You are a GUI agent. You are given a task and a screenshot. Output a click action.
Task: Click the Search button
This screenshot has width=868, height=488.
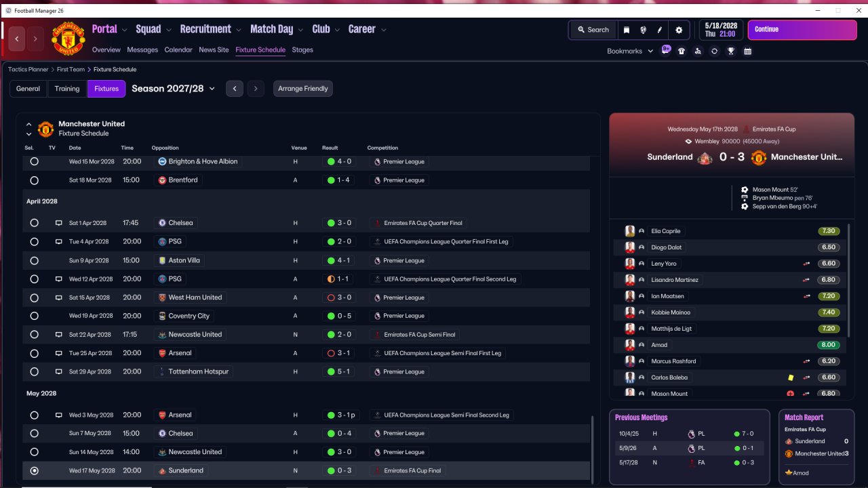[593, 30]
